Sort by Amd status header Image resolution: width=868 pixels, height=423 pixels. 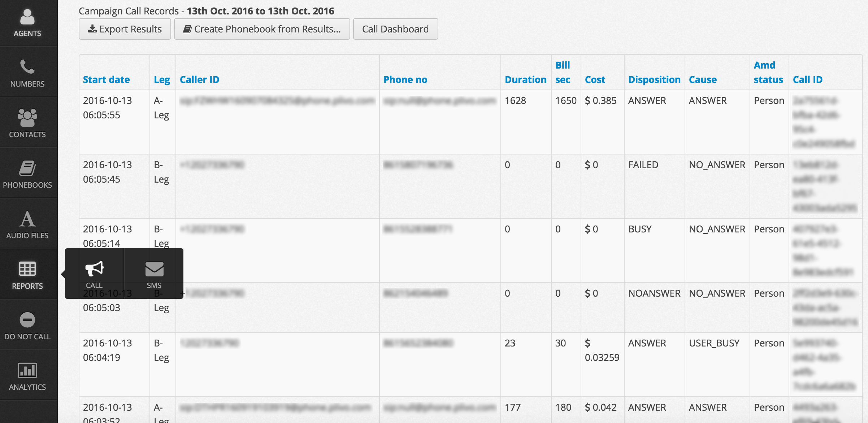tap(768, 72)
